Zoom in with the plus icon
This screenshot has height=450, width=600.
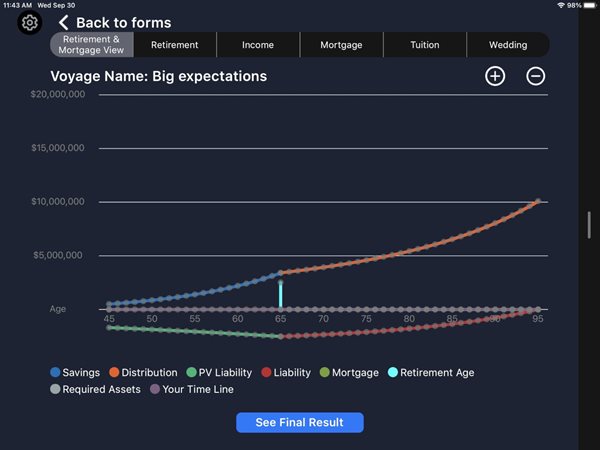[495, 76]
